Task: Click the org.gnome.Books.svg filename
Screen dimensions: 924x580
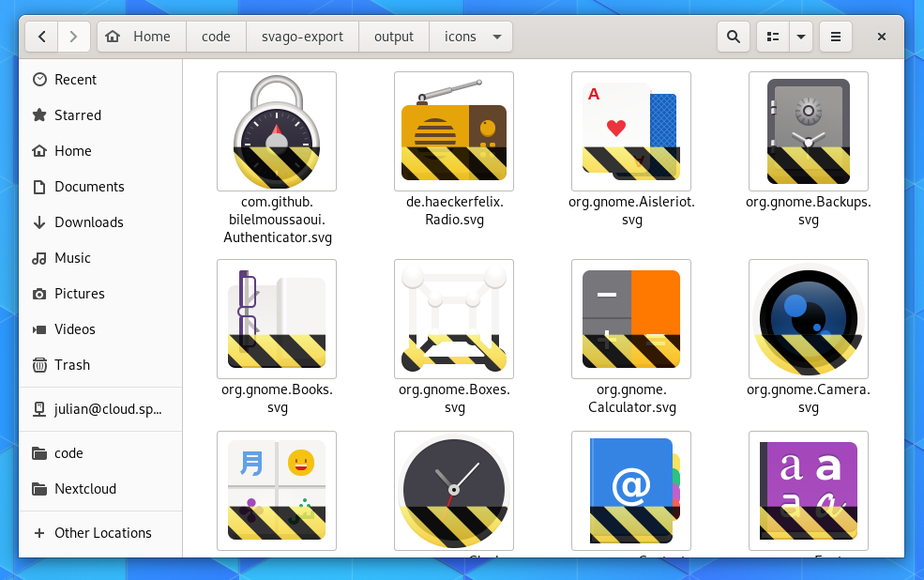Action: pyautogui.click(x=277, y=399)
